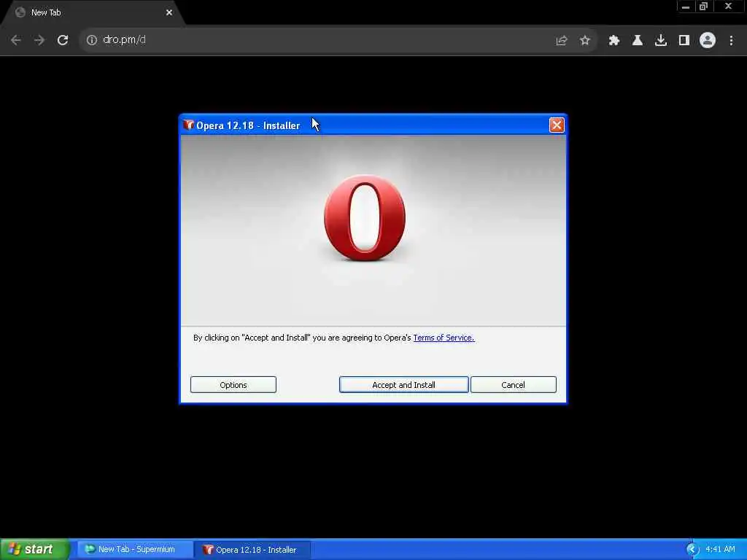Screen dimensions: 747x560
Task: Open the Extensions puzzle icon
Action: (x=614, y=41)
